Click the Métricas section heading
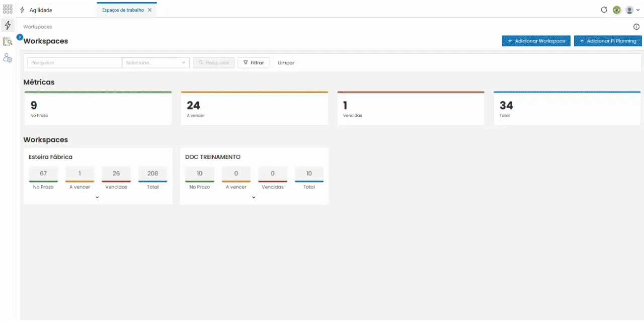The image size is (644, 322). pyautogui.click(x=39, y=82)
